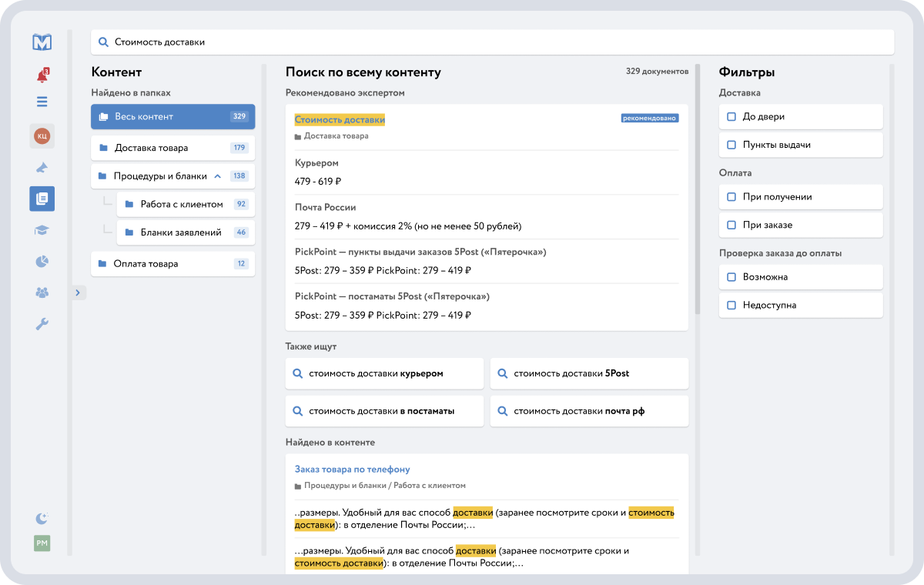The image size is (924, 585).
Task: Search suggestion "стоимость доставки курьером"
Action: pyautogui.click(x=384, y=373)
